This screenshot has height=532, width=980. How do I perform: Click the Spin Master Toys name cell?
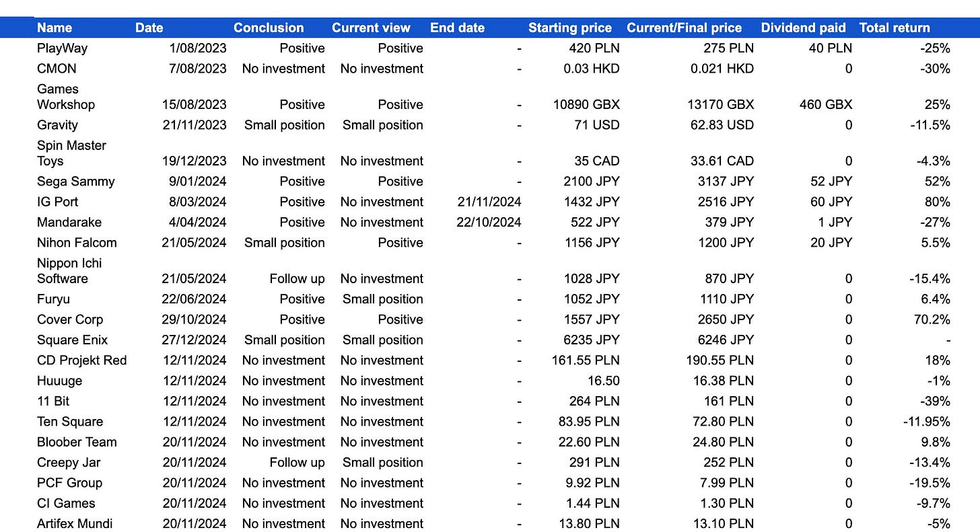(x=71, y=153)
